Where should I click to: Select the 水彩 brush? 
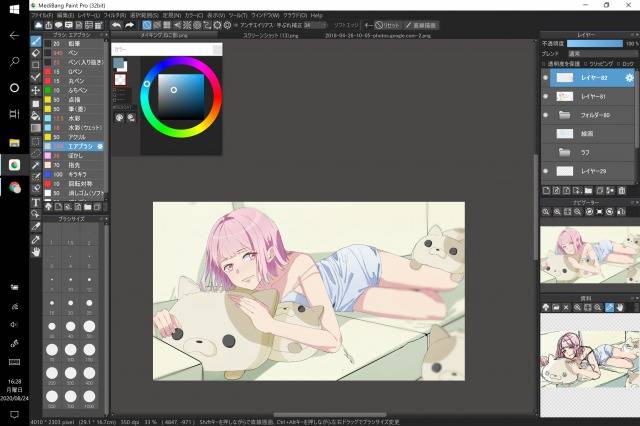click(x=74, y=118)
